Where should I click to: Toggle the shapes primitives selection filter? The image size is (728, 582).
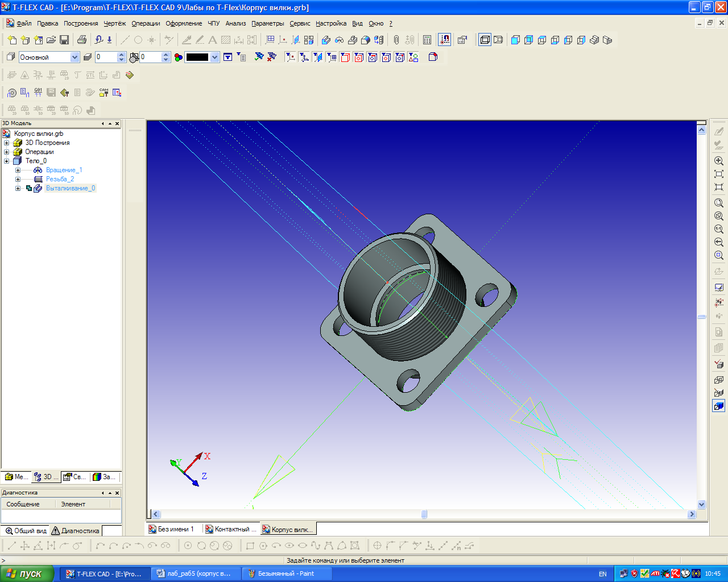tap(413, 57)
